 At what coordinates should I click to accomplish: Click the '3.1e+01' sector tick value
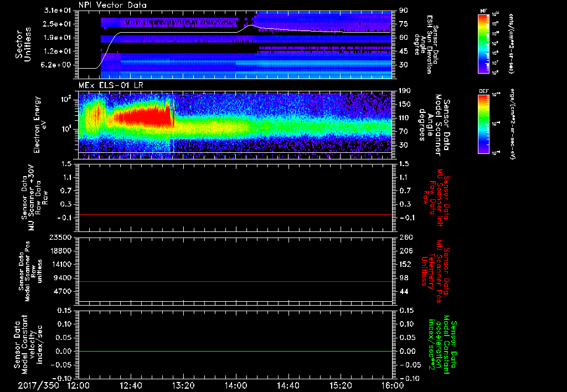coord(58,11)
